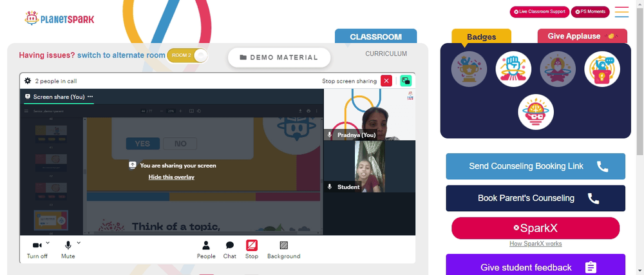Screen dimensions: 644x275
Task: Stop screen share button in toolbar
Action: pyautogui.click(x=252, y=250)
